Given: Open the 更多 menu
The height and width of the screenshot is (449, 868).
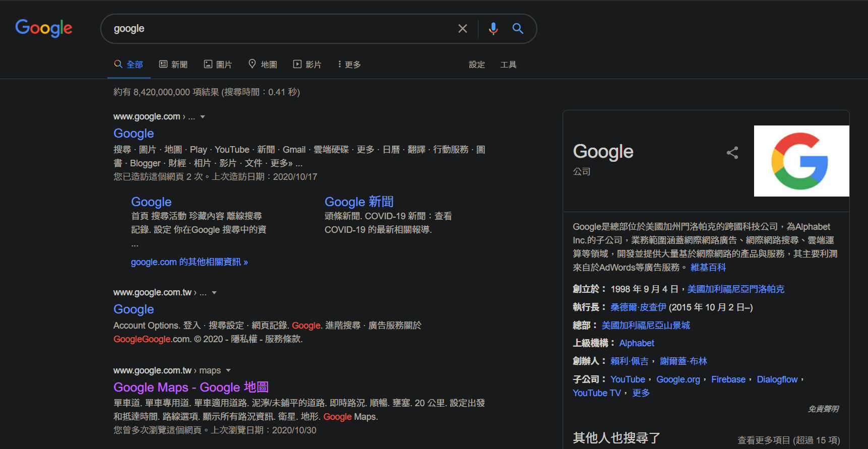Looking at the screenshot, I should [x=349, y=65].
